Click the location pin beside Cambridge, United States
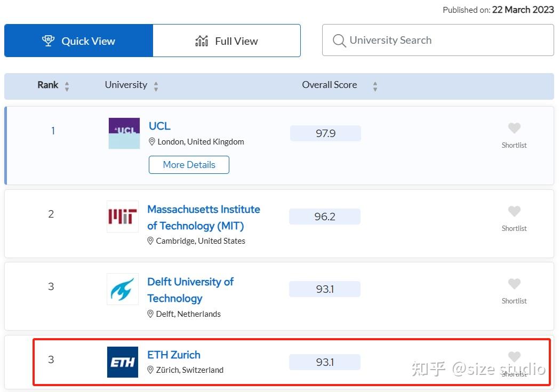 point(150,241)
